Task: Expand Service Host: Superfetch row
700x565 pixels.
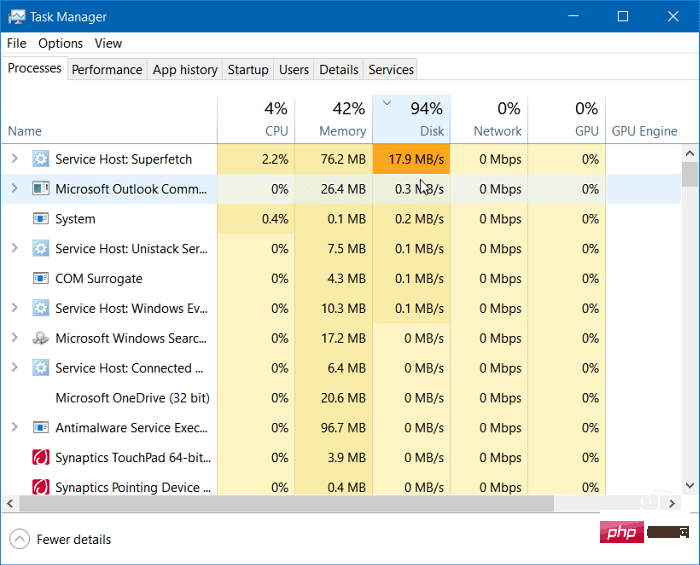Action: tap(14, 158)
